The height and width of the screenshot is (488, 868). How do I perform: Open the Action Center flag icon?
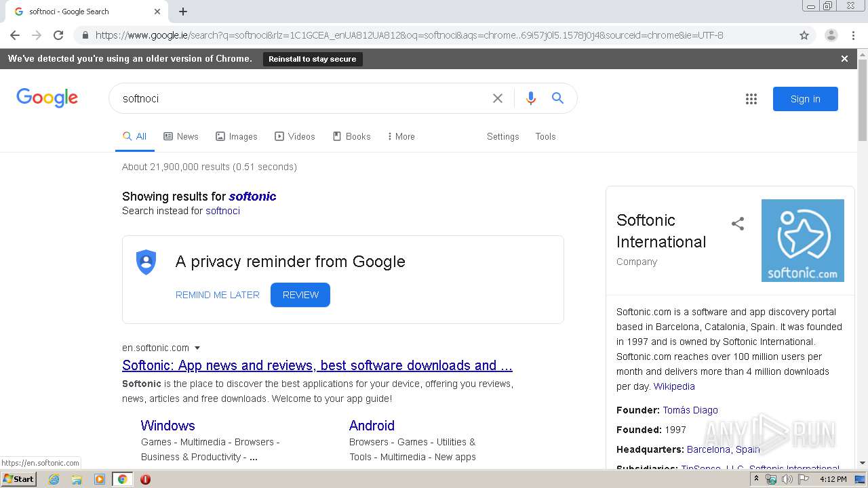[804, 479]
